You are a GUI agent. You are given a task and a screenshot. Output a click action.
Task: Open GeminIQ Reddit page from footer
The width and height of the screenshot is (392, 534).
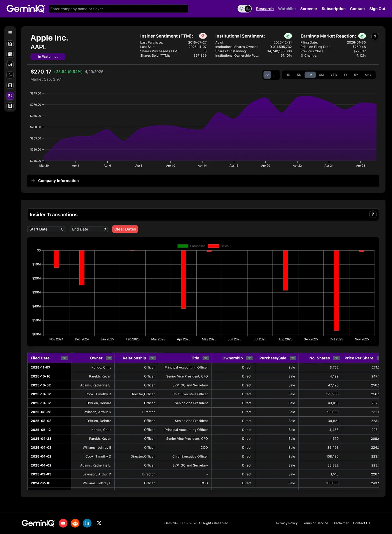[75, 523]
